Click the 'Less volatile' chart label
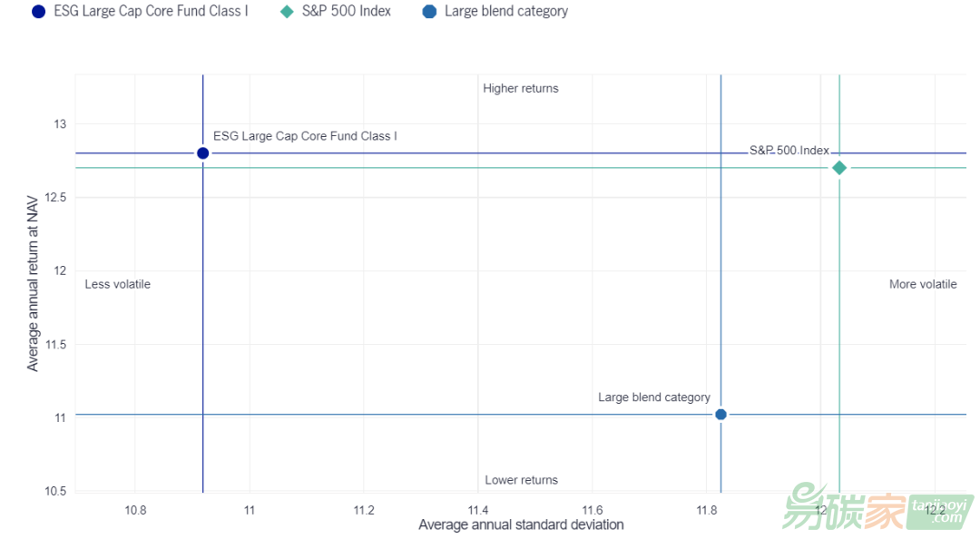This screenshot has height=539, width=980. 118,284
